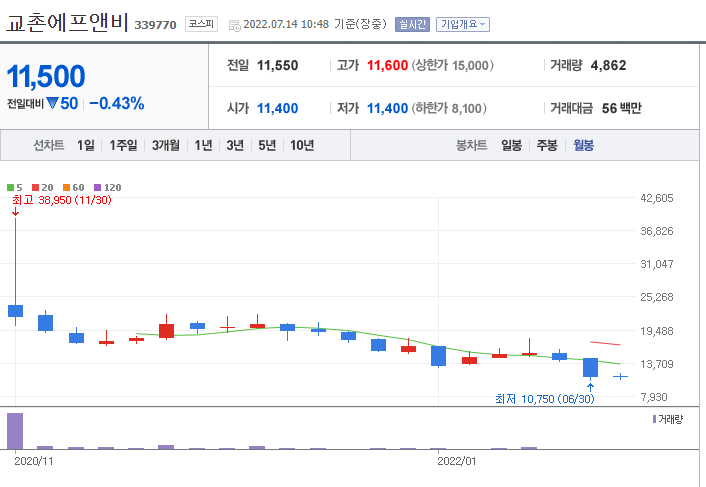Click the -0.43% change rate
The image size is (706, 487).
[117, 104]
